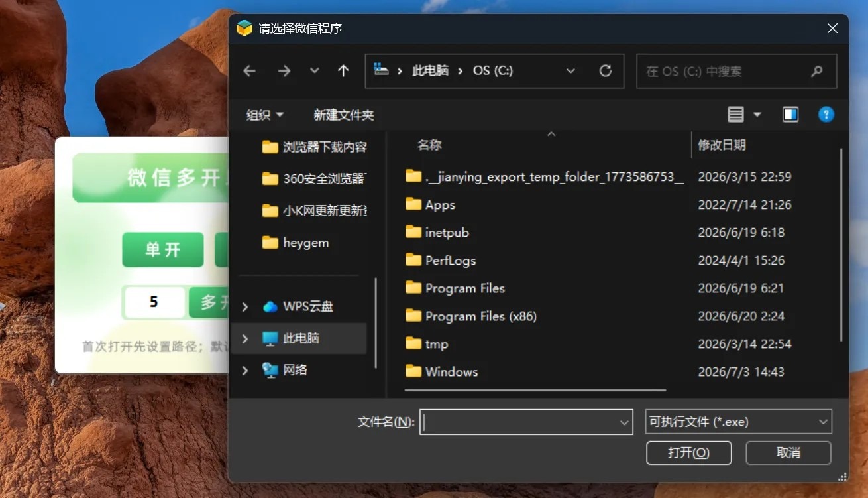Image resolution: width=868 pixels, height=498 pixels.
Task: Click the drive icon in address bar
Action: (x=381, y=70)
